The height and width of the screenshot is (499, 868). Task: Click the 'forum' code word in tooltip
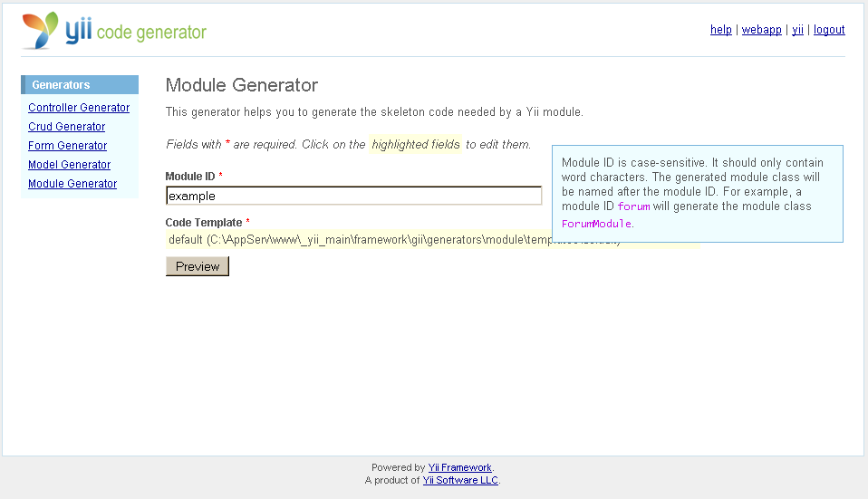(x=633, y=206)
